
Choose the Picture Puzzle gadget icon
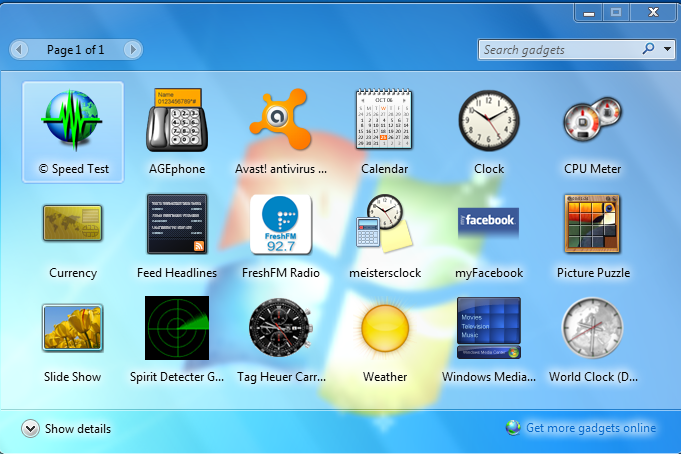point(592,224)
